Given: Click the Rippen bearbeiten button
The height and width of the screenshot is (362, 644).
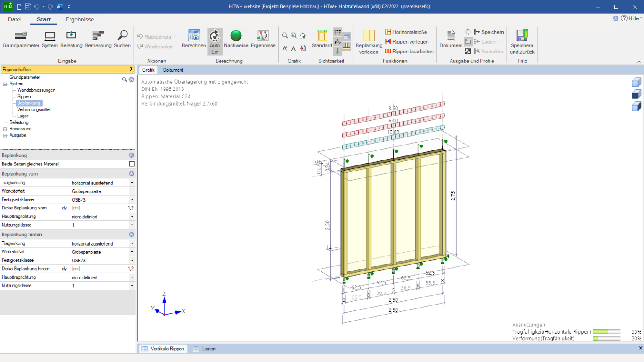Looking at the screenshot, I should [x=409, y=52].
